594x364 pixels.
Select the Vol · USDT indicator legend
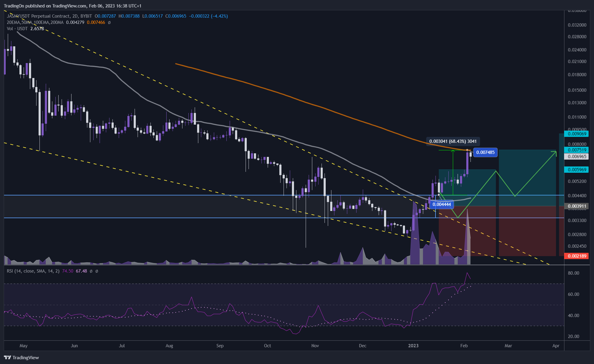[17, 29]
